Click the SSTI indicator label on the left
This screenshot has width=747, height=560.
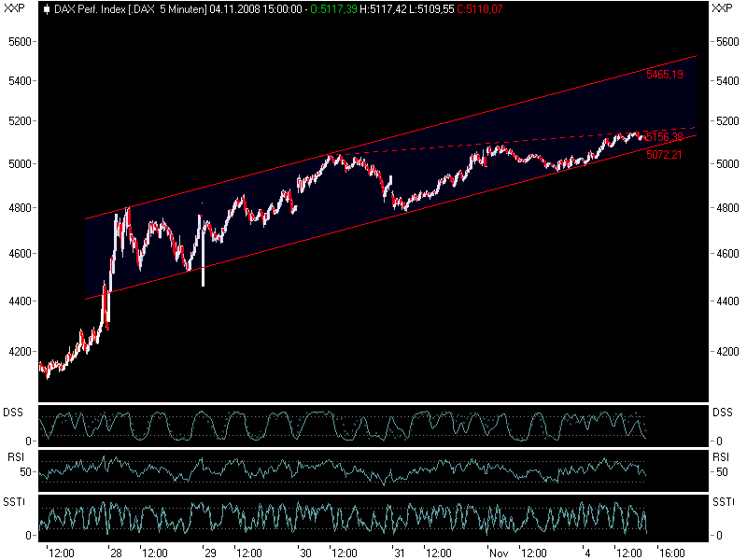click(14, 502)
